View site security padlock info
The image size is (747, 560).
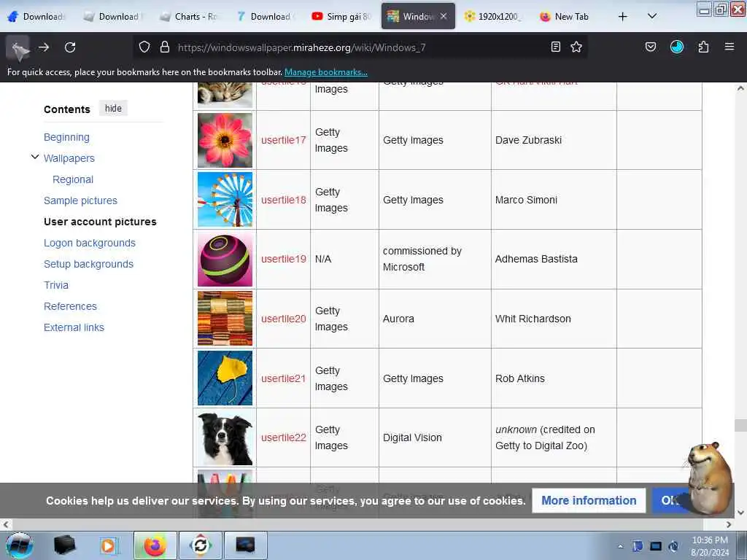click(x=165, y=47)
